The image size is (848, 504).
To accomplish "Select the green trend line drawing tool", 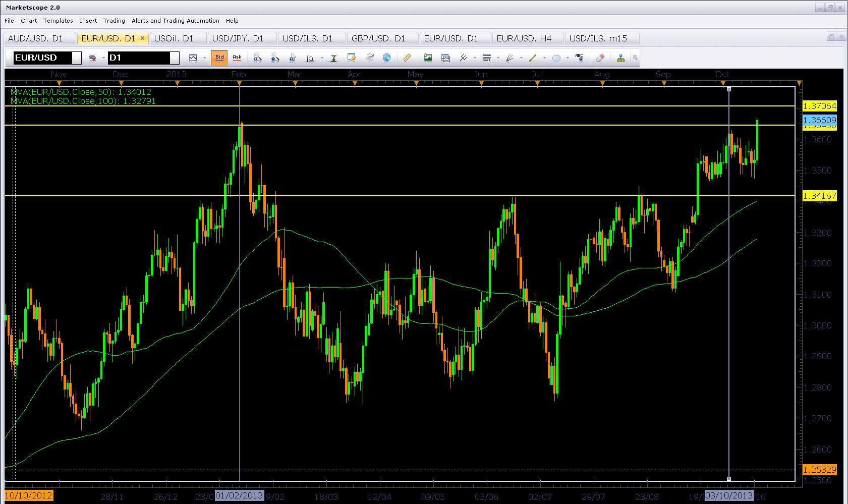I will click(533, 58).
